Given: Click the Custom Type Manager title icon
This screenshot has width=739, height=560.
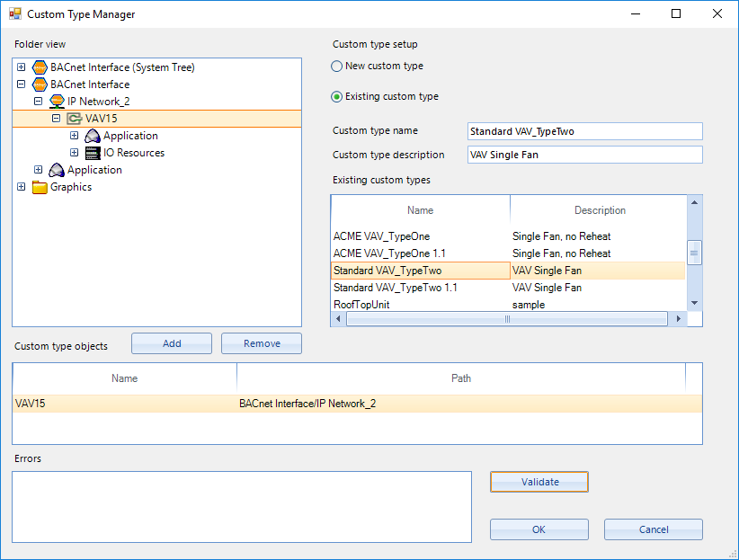Looking at the screenshot, I should pos(15,14).
